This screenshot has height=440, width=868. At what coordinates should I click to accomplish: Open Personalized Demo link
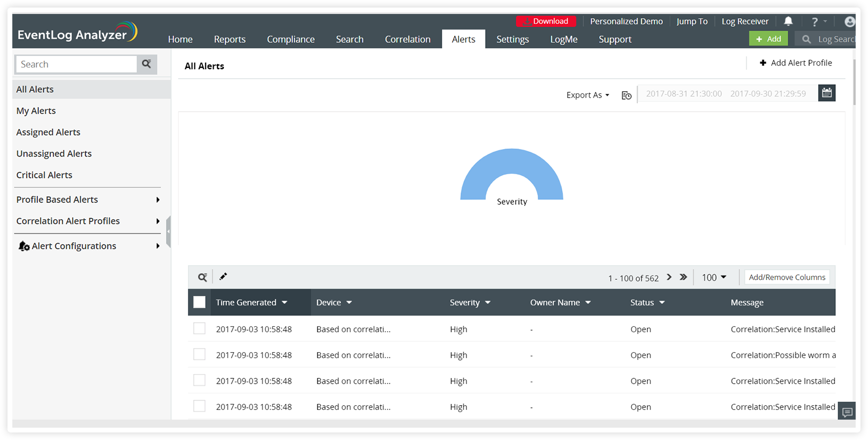[x=627, y=21]
